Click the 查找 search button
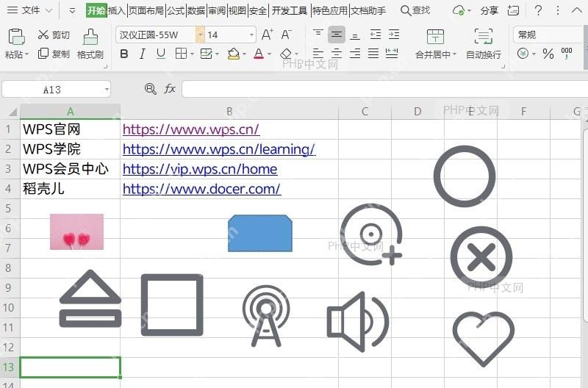This screenshot has width=588, height=388. coord(415,10)
